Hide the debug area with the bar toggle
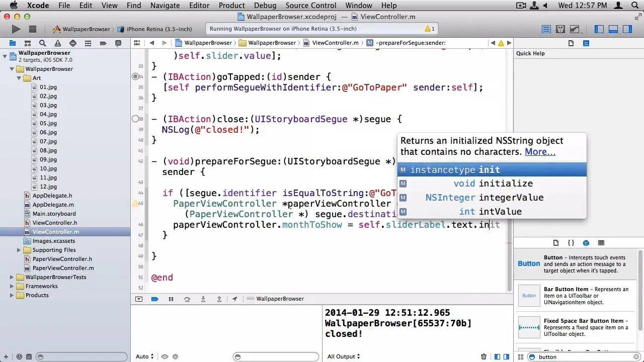 coord(139,299)
